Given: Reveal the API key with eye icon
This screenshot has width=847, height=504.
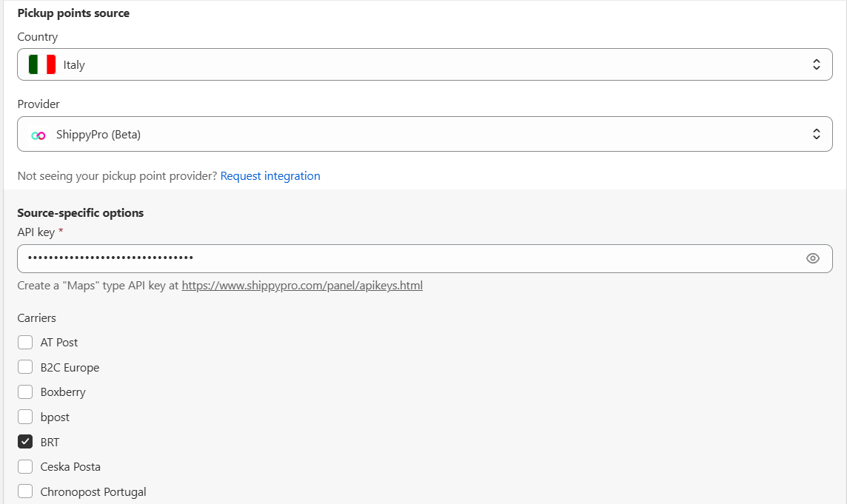Looking at the screenshot, I should click(x=812, y=258).
